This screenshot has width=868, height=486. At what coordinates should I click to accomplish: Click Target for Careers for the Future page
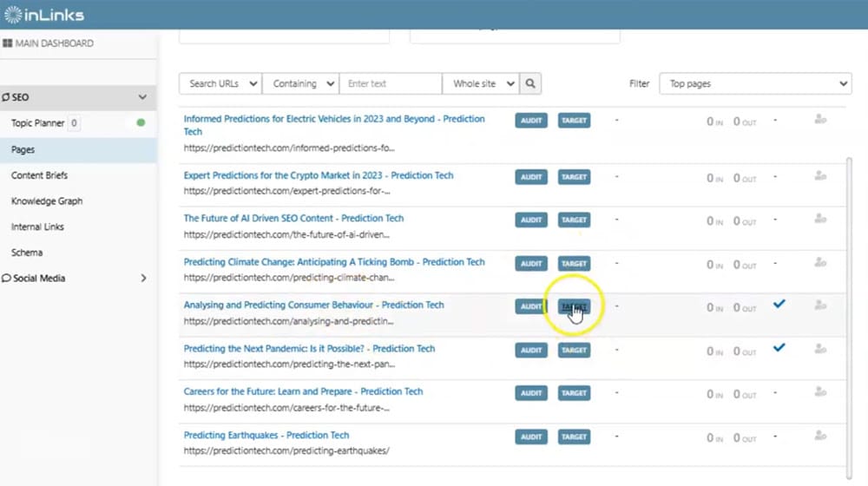coord(574,393)
